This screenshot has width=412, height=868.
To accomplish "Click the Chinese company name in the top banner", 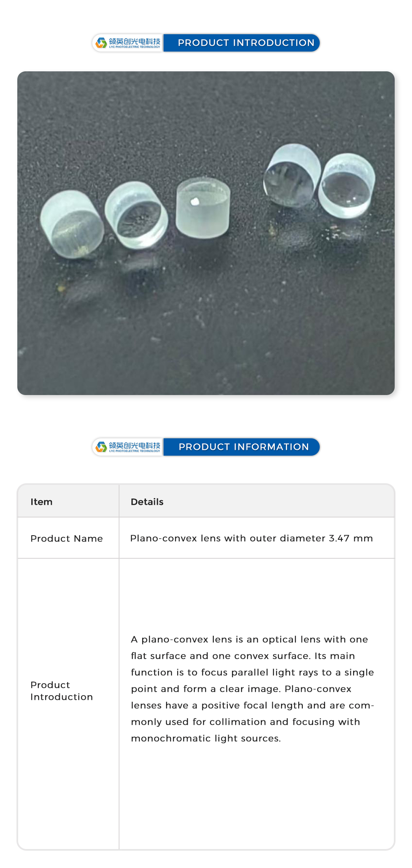I will coord(134,41).
